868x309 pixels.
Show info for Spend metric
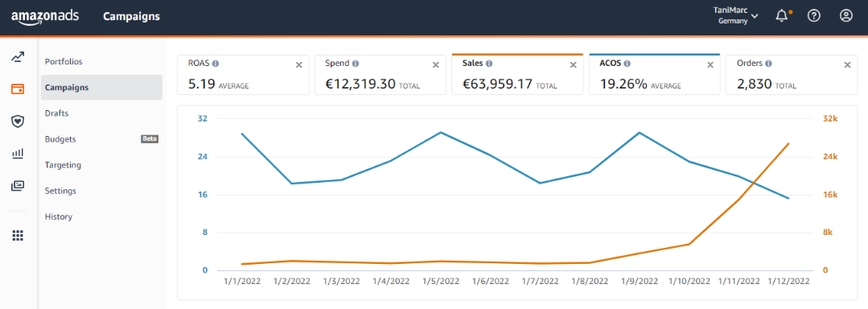point(356,64)
